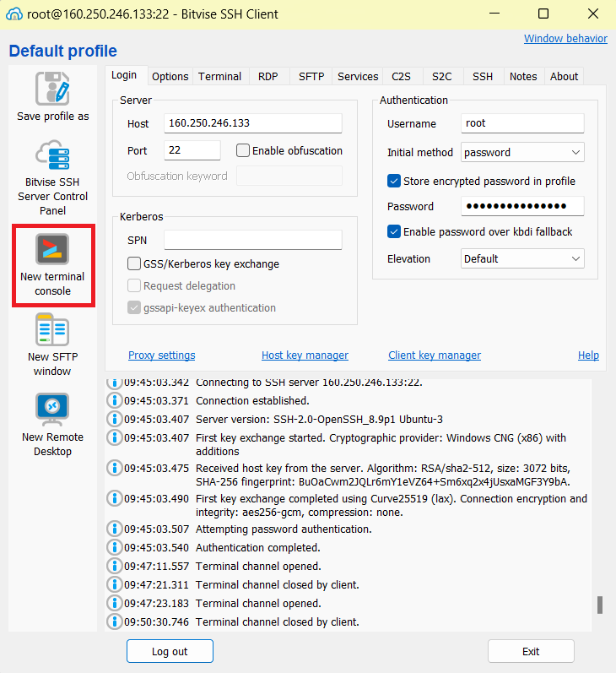Open the Notes tab
Screen dimensions: 616x673
point(523,76)
